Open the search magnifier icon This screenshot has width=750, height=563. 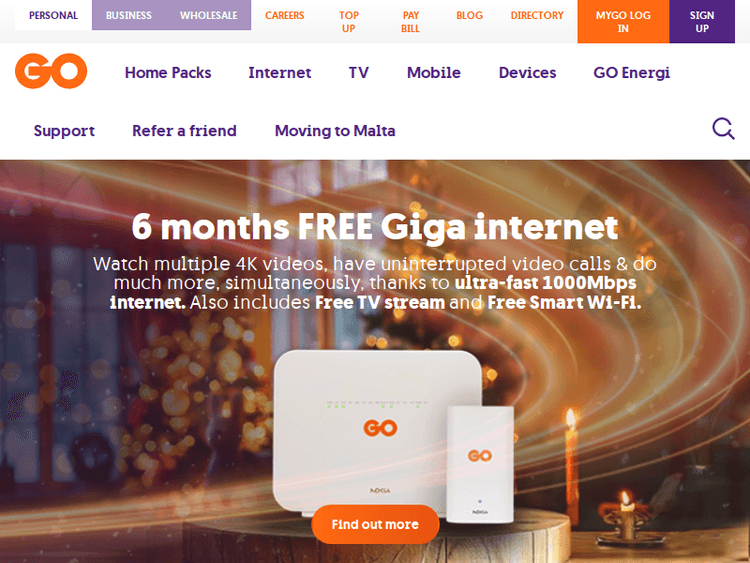point(723,129)
